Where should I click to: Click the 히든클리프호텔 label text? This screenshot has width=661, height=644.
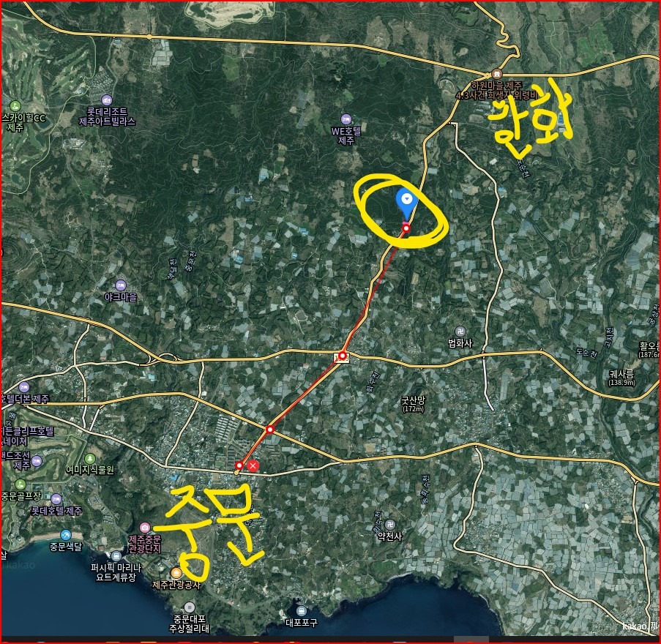[27, 431]
